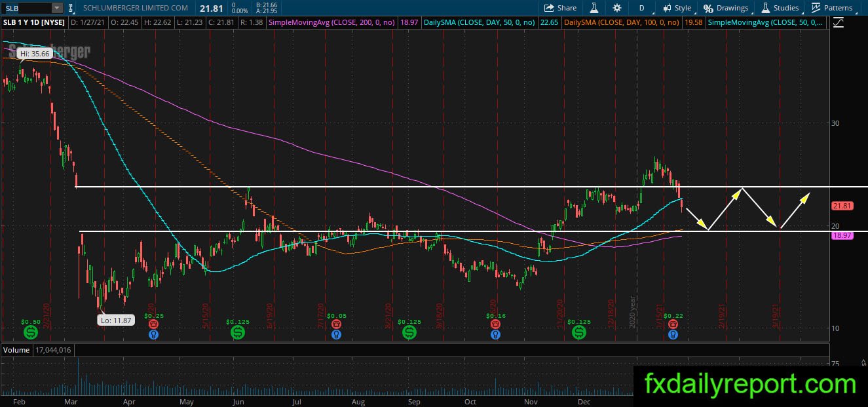Click the D: 1/27/21 date readout
The height and width of the screenshot is (407, 868).
87,23
